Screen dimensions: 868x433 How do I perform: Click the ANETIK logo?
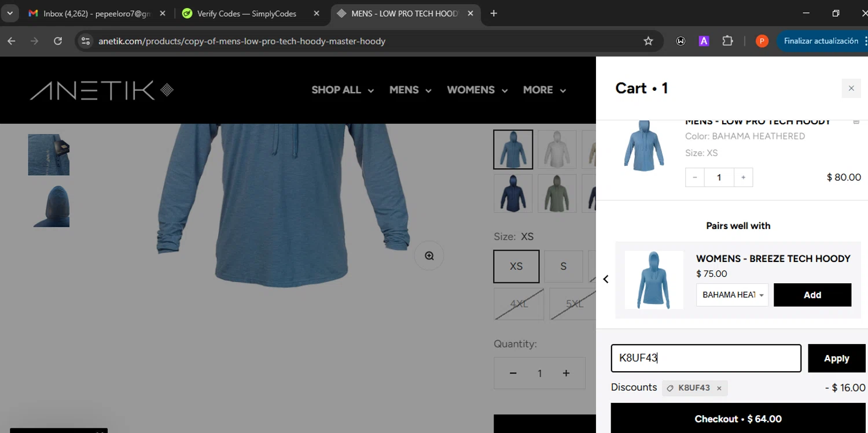[102, 90]
